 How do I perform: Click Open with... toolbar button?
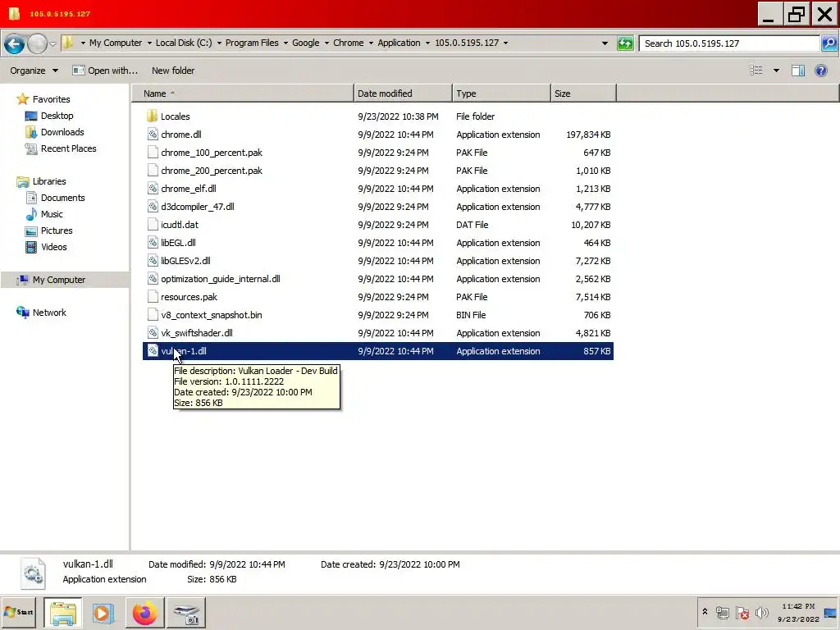coord(105,71)
